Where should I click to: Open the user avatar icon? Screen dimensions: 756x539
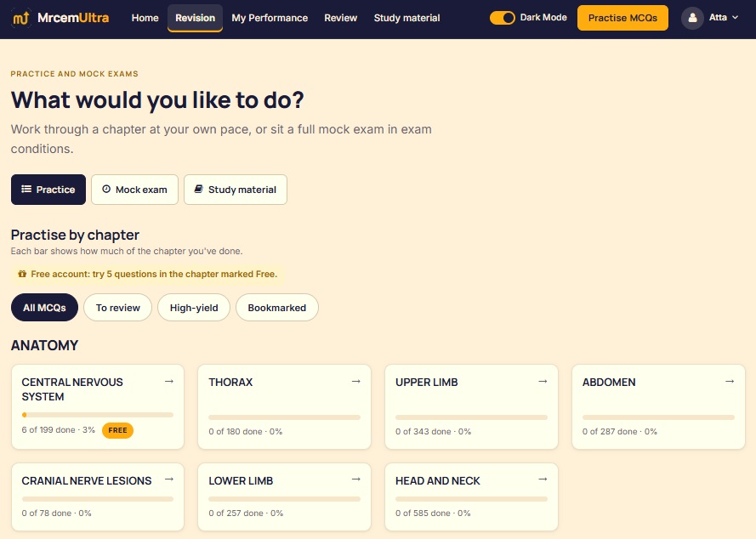click(692, 18)
